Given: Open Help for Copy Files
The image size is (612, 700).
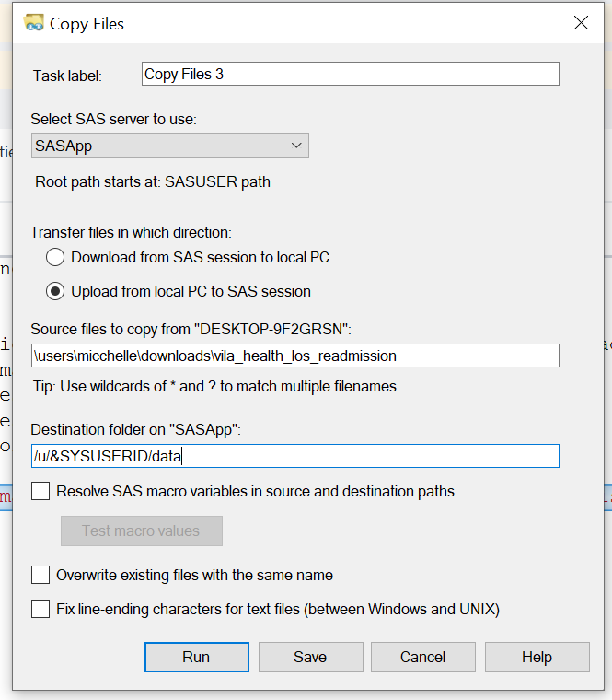Looking at the screenshot, I should click(537, 657).
